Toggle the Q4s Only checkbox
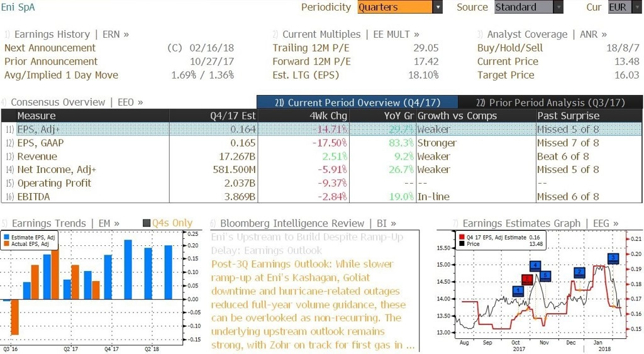 pos(147,223)
